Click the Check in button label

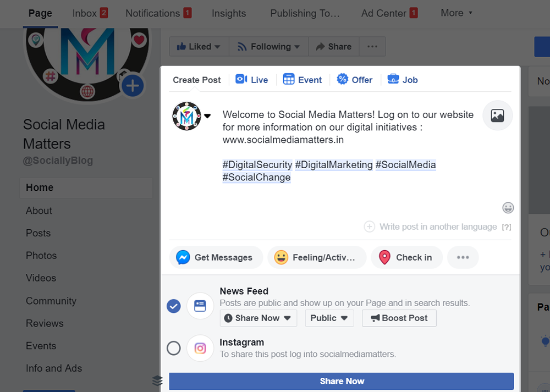click(x=414, y=257)
